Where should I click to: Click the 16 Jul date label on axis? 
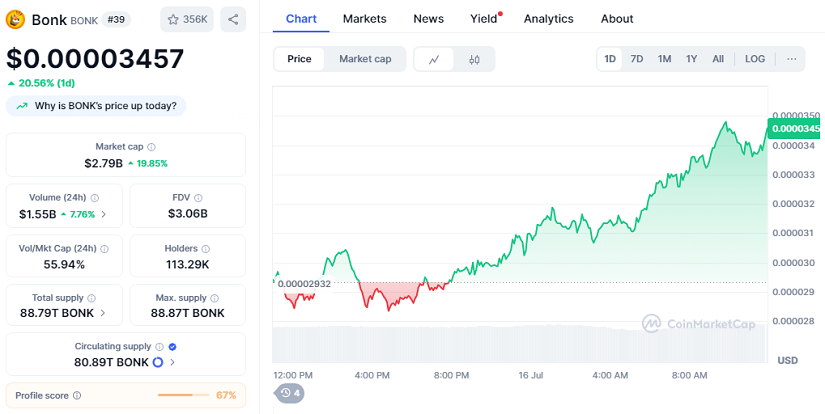tap(530, 376)
